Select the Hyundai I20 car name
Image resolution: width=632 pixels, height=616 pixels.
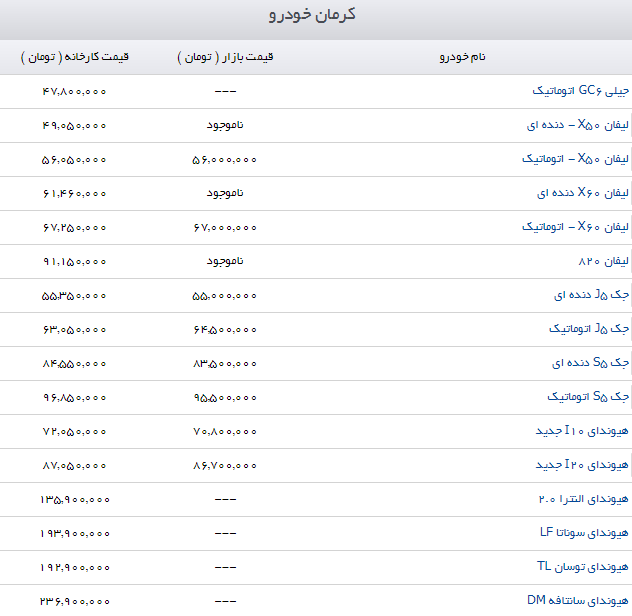[583, 465]
